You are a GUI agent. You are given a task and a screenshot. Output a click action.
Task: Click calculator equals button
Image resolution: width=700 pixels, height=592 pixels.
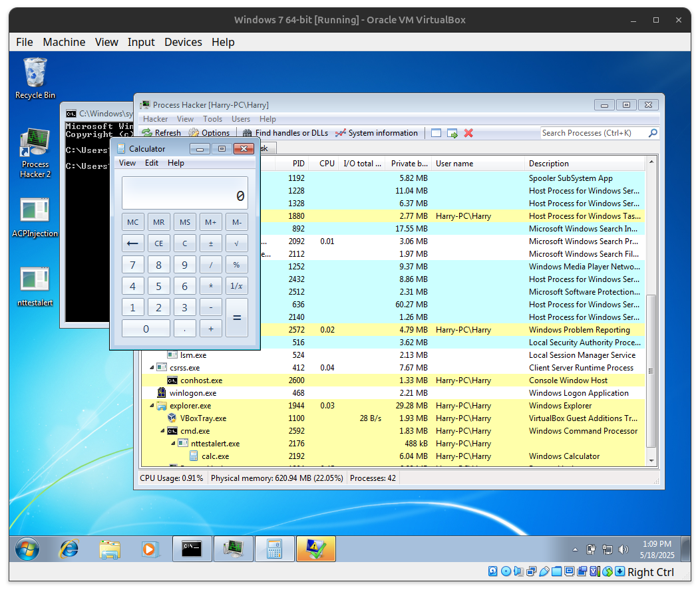click(237, 318)
